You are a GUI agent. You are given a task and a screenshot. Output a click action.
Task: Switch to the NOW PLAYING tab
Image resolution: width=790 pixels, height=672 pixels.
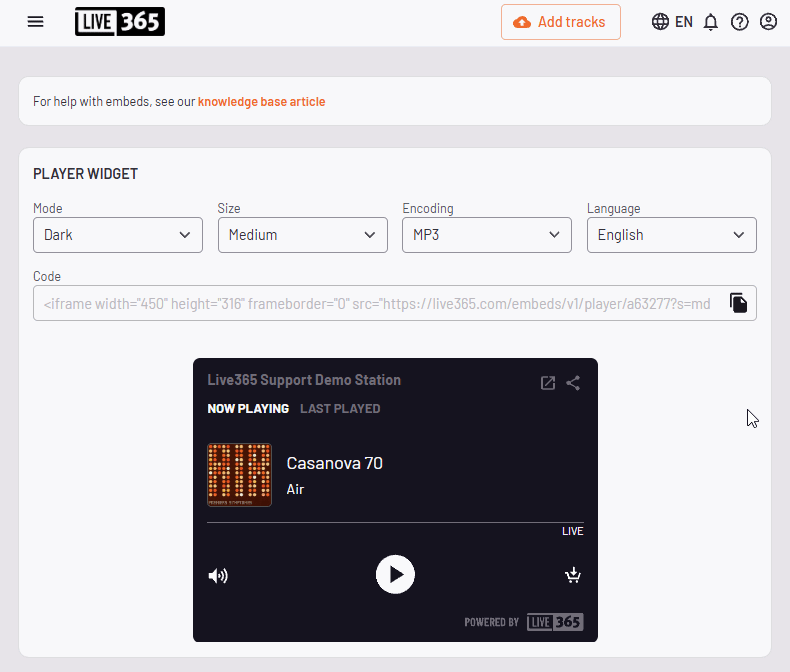(x=248, y=409)
